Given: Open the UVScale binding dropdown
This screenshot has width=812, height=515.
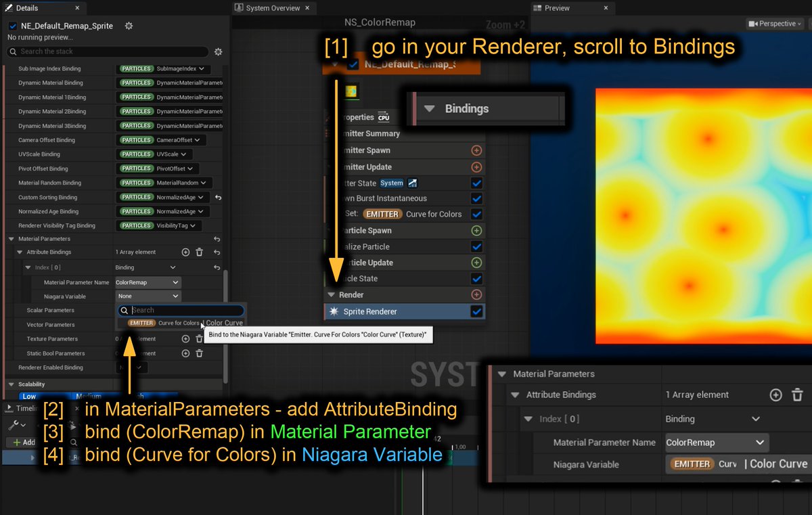Looking at the screenshot, I should pyautogui.click(x=154, y=154).
